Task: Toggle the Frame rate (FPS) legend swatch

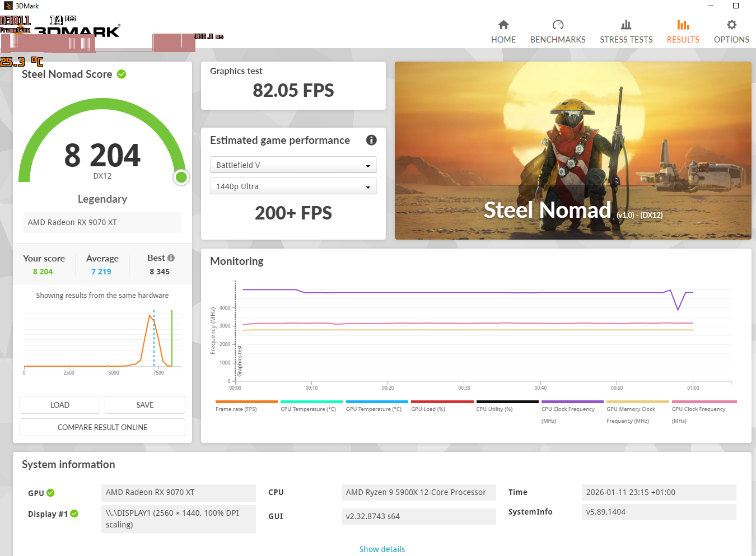Action: click(x=246, y=401)
